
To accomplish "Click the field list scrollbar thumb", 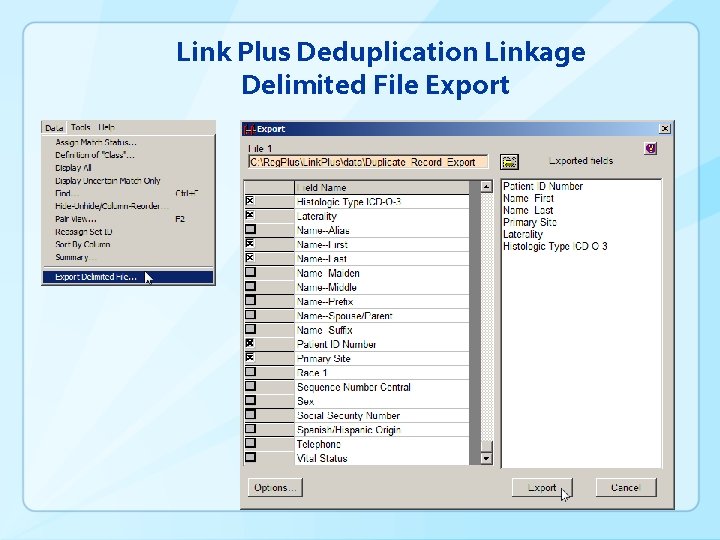I will 486,446.
